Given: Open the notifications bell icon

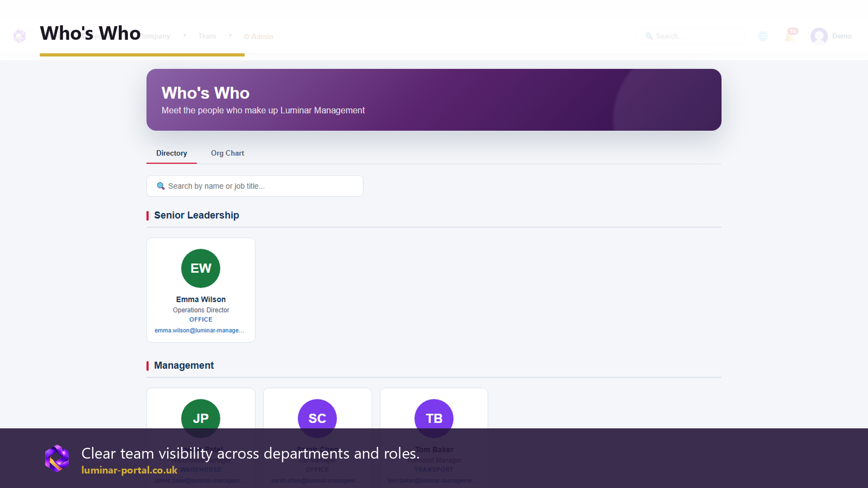Looking at the screenshot, I should [790, 35].
